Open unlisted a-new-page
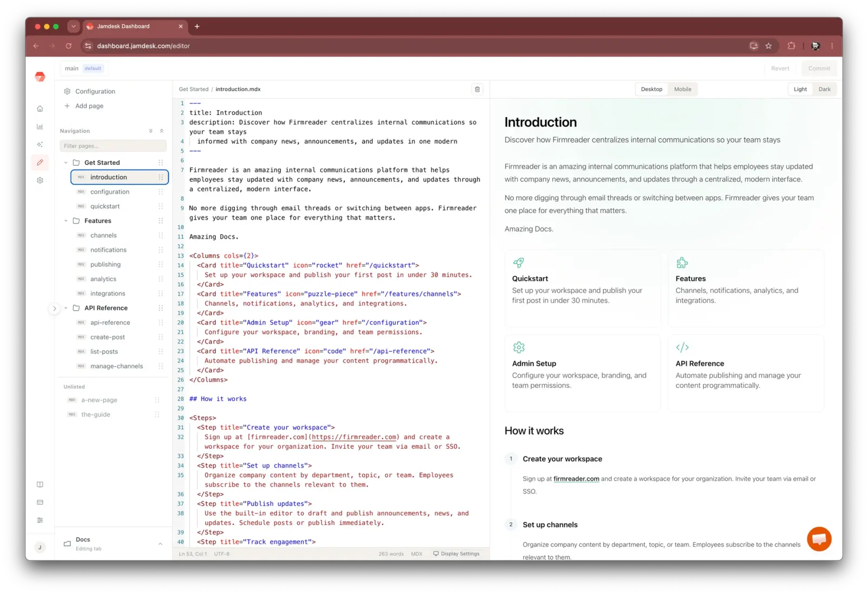 pyautogui.click(x=113, y=400)
